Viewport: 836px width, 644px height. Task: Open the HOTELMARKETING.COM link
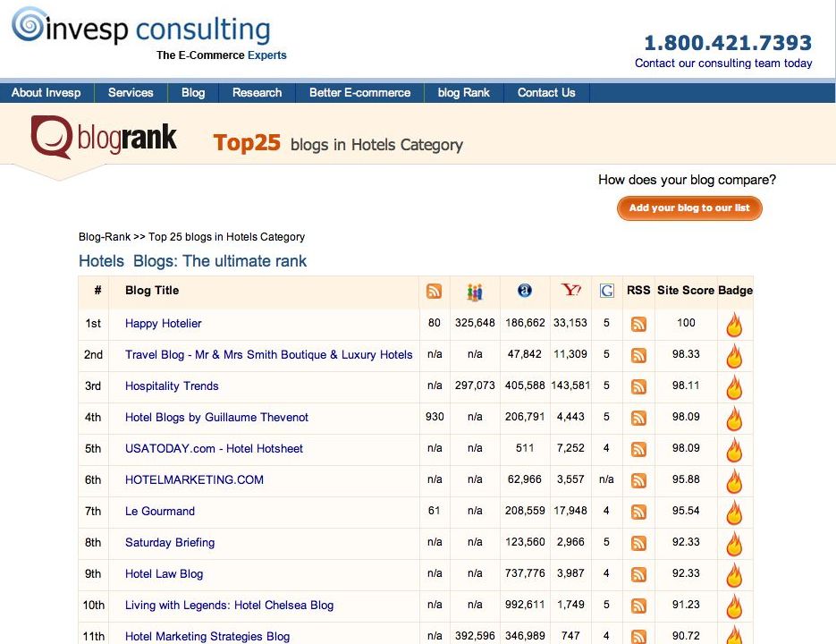[x=194, y=479]
